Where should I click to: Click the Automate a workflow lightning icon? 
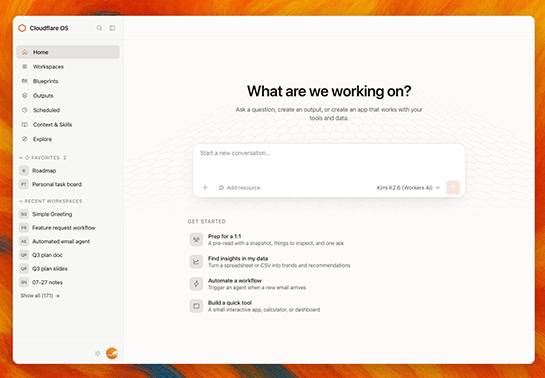point(196,284)
